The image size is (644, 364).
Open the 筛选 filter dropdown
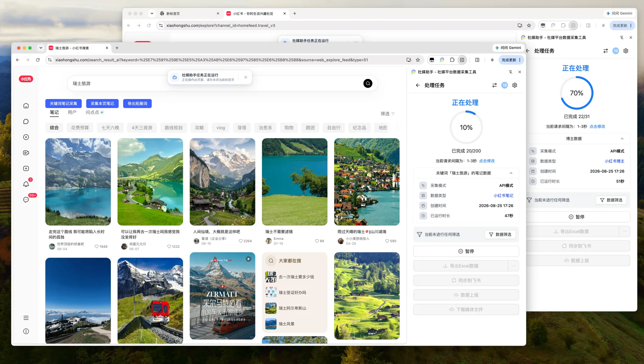[x=388, y=114]
